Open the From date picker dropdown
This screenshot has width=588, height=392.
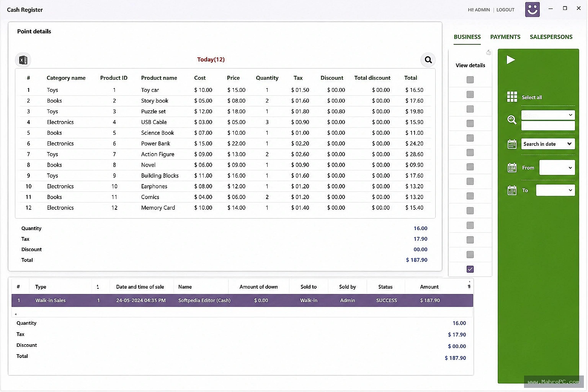tap(557, 168)
